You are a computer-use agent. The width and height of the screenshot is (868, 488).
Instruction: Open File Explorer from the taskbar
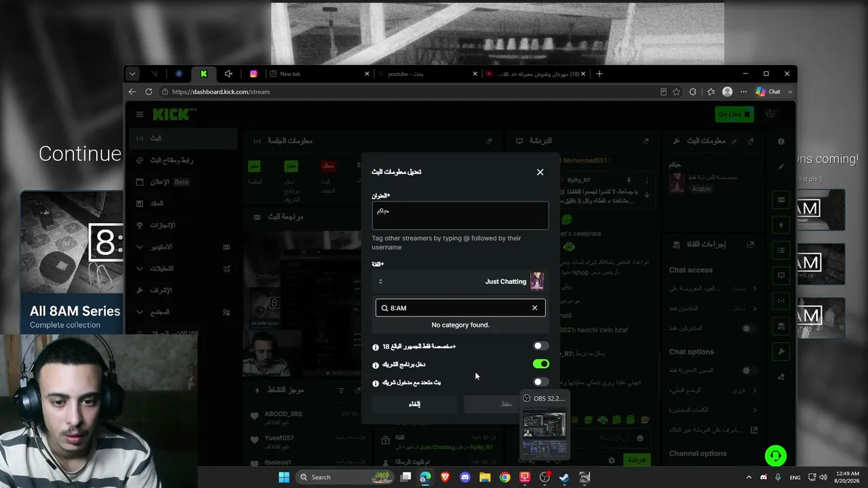(x=485, y=477)
